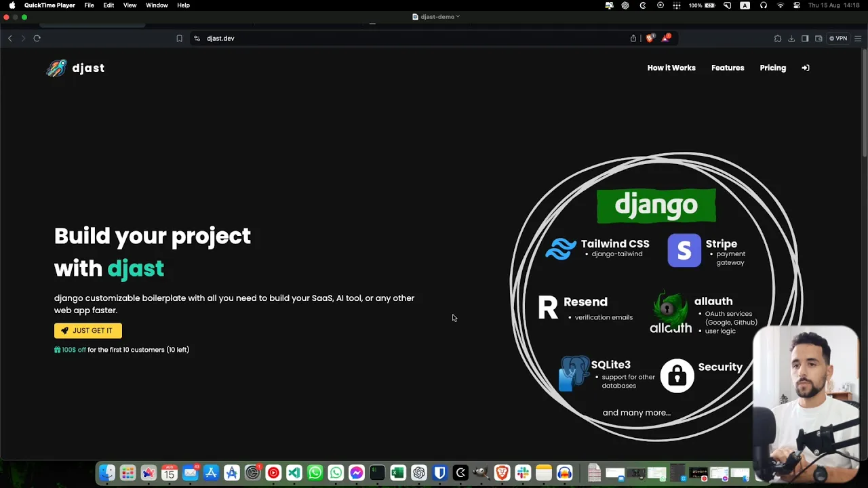Open Finder from the dock
Viewport: 868px width, 488px height.
pos(107,473)
